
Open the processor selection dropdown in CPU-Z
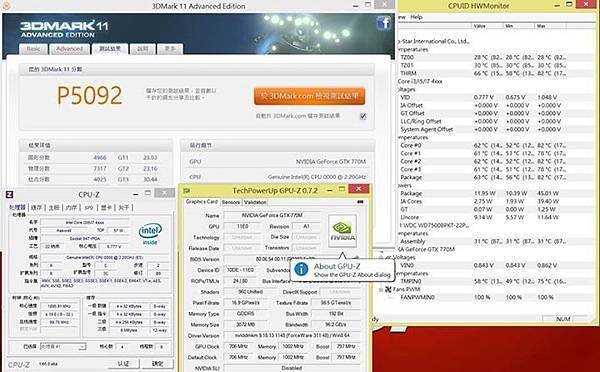(x=63, y=347)
